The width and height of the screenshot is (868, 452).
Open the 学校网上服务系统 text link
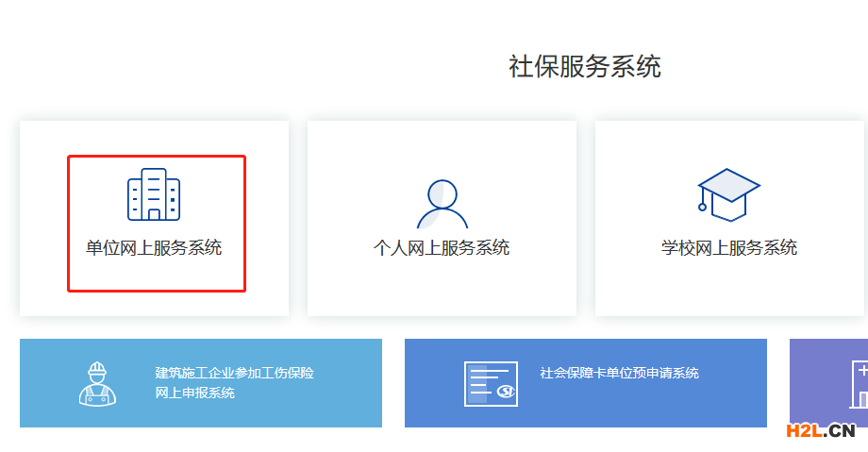728,248
